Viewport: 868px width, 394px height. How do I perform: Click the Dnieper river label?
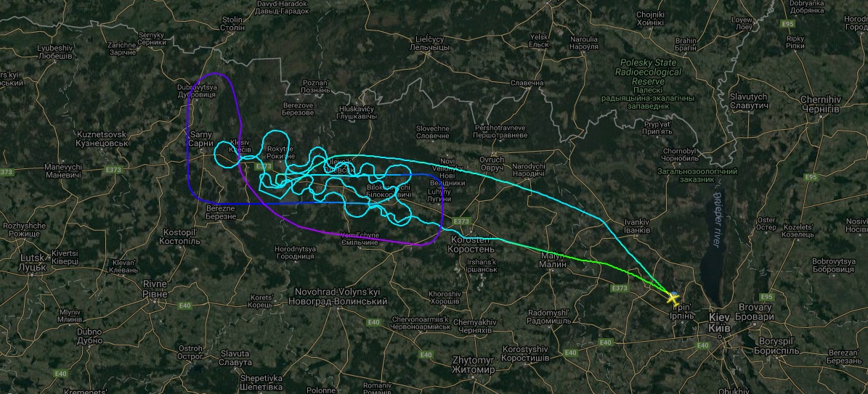click(x=718, y=220)
